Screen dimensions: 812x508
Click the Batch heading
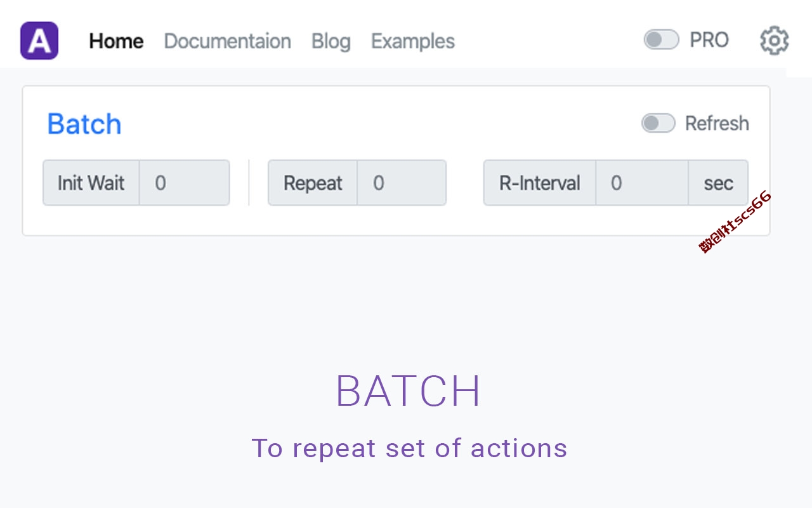point(84,124)
